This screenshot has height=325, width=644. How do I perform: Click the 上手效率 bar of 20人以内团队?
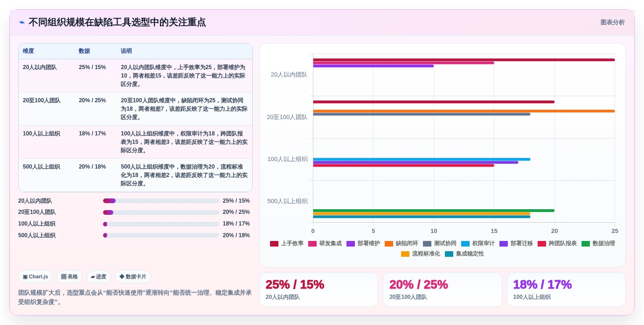click(x=464, y=60)
